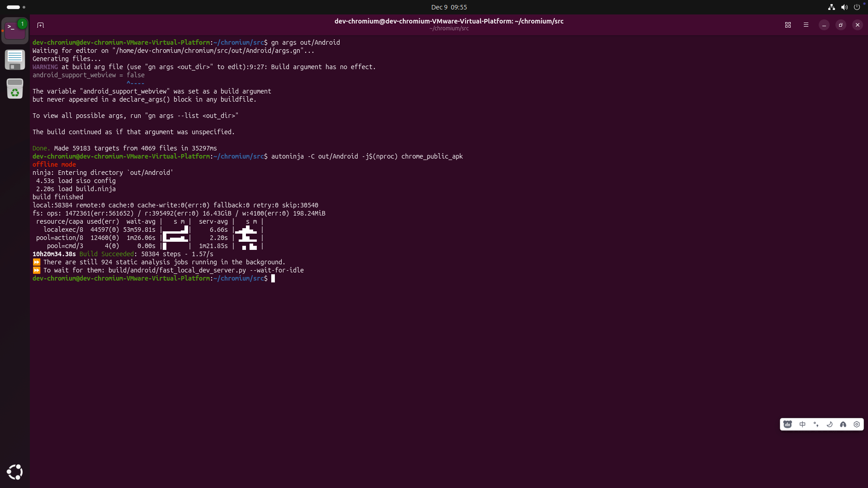
Task: Open the system power menu
Action: pos(857,7)
